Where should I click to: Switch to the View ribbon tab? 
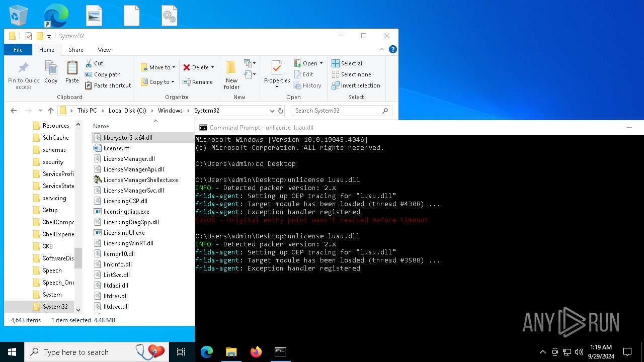104,50
